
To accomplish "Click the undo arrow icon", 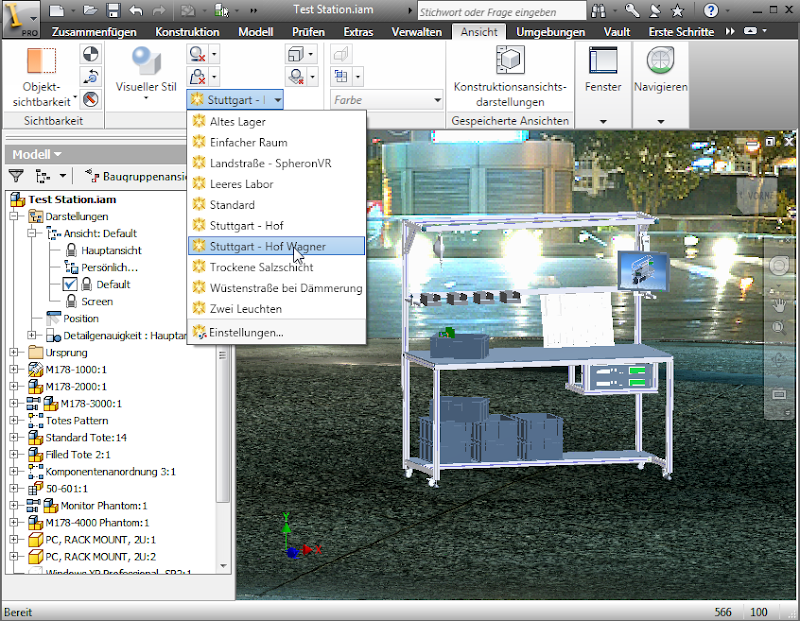I will (136, 10).
